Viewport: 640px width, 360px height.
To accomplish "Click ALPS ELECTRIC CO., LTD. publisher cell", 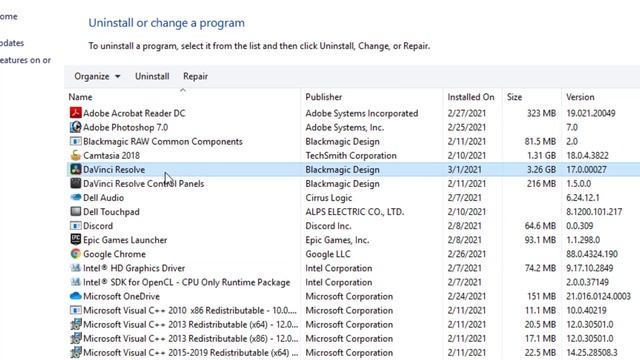I will (355, 212).
